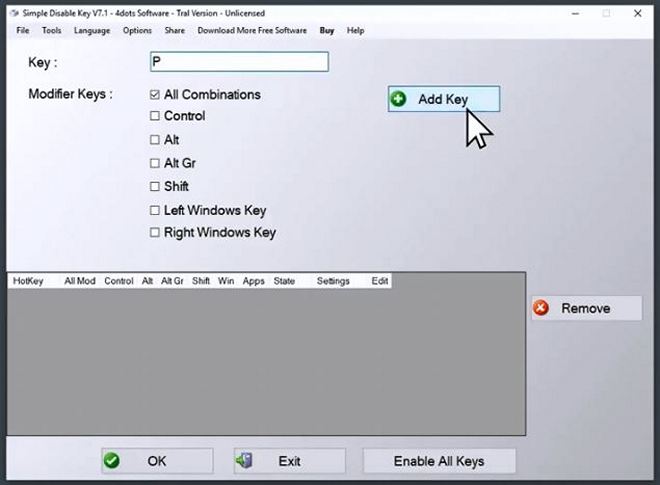Check the Alt Gr checkbox

(x=154, y=163)
